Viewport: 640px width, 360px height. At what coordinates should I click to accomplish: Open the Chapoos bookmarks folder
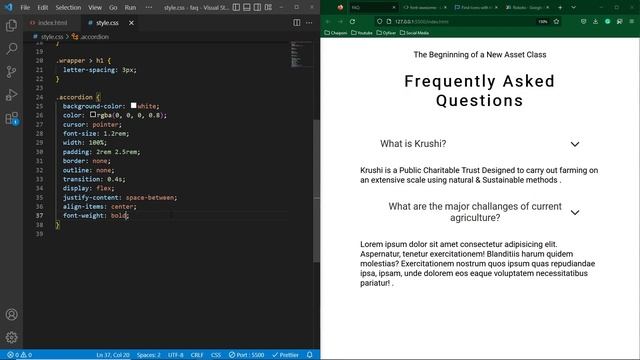[x=336, y=33]
